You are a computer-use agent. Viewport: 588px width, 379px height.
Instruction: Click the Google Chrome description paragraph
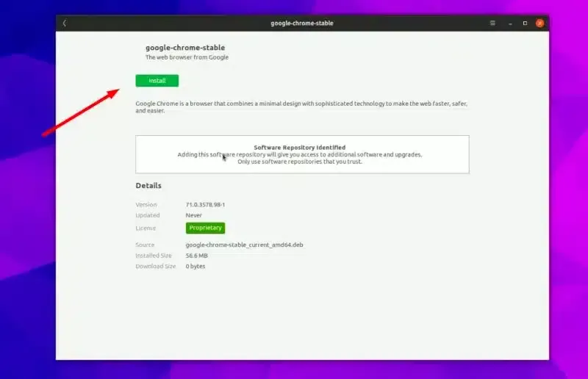[x=301, y=107]
